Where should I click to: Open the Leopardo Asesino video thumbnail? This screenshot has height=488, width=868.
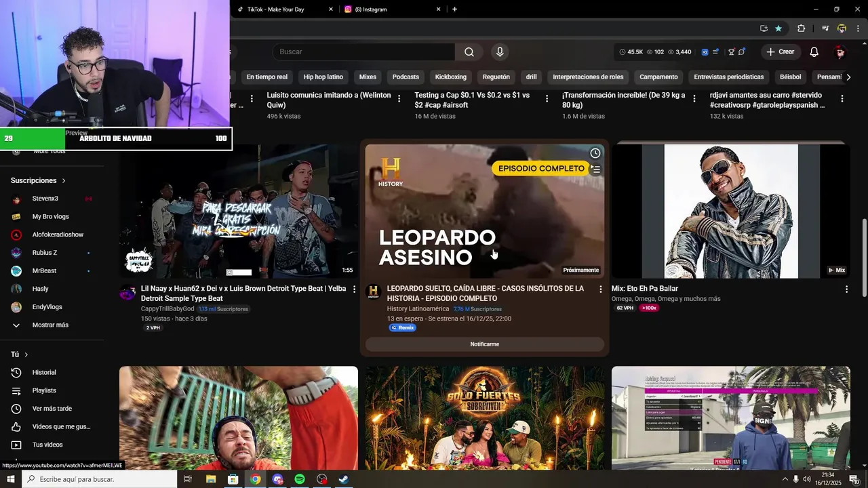tap(485, 211)
